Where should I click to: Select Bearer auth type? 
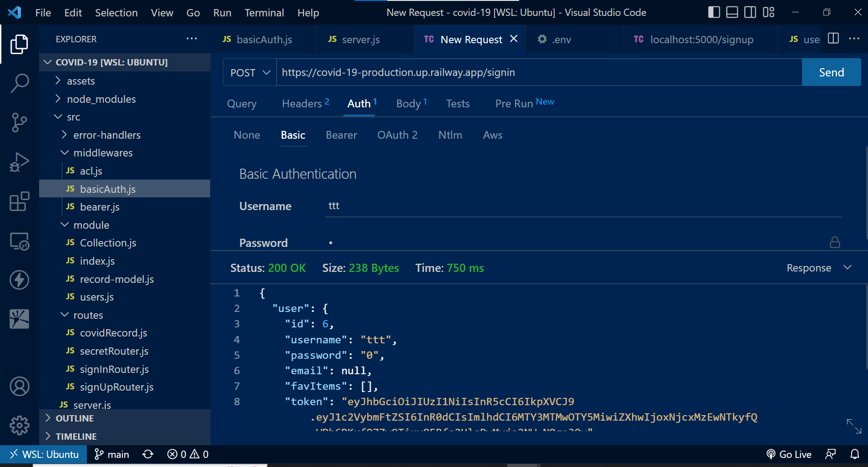click(341, 135)
